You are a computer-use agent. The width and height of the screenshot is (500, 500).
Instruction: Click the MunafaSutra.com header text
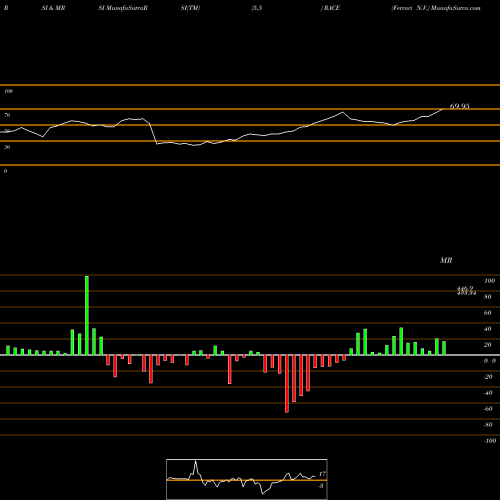456,8
